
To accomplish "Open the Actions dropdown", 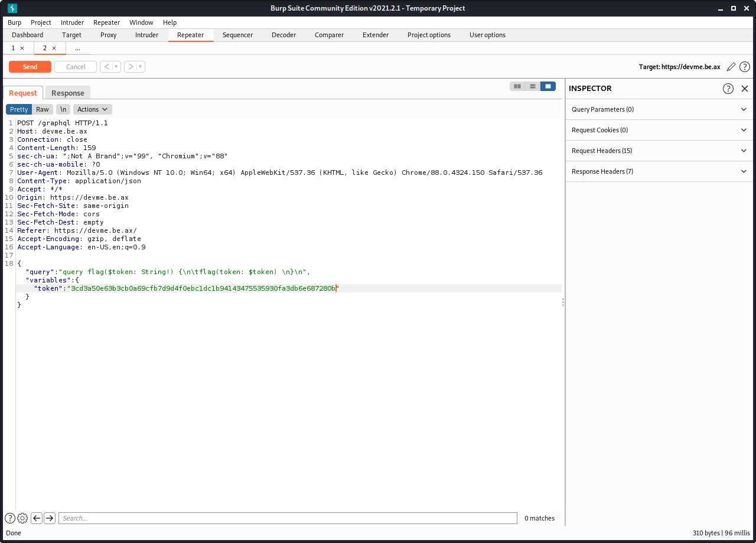I will pyautogui.click(x=93, y=109).
